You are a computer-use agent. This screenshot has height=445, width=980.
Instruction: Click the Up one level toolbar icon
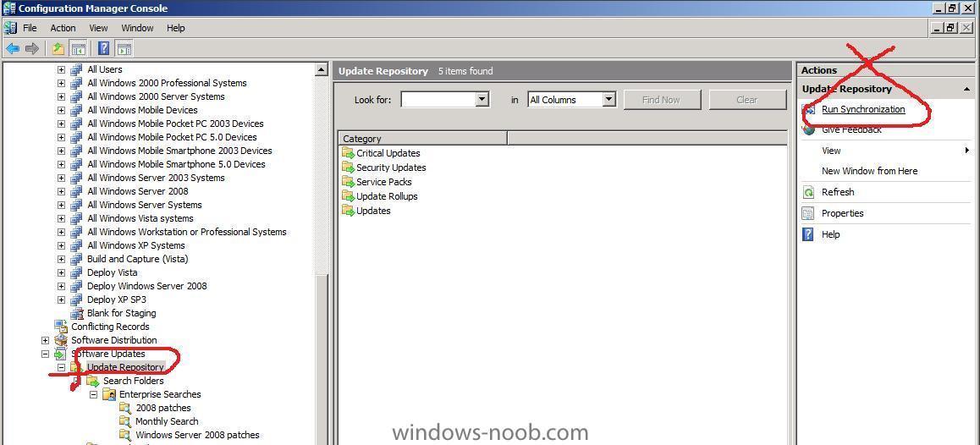[58, 48]
